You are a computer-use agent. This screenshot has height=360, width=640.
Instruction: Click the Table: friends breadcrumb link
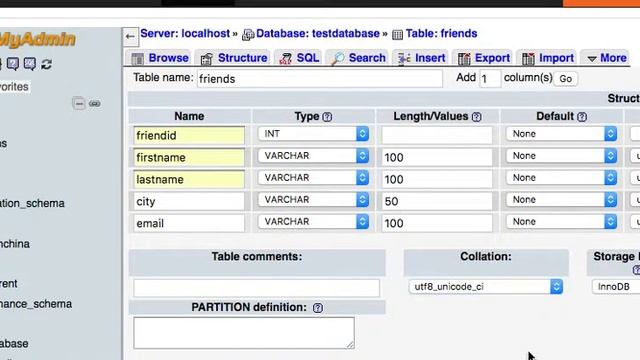click(x=441, y=33)
